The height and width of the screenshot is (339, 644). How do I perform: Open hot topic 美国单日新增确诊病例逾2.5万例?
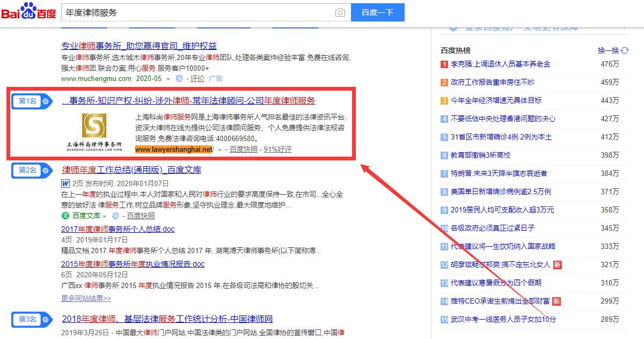coord(501,191)
